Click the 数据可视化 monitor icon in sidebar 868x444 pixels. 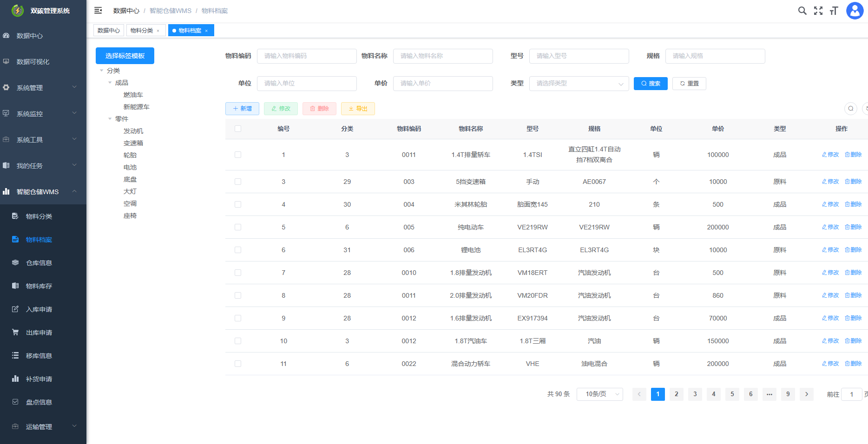(x=6, y=61)
